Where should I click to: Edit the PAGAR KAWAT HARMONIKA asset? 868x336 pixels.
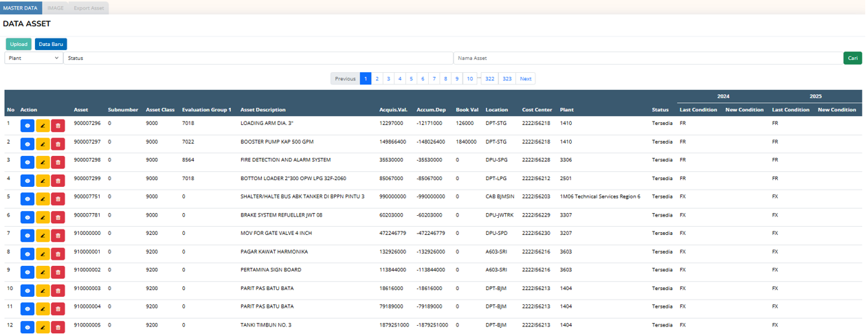tap(43, 254)
